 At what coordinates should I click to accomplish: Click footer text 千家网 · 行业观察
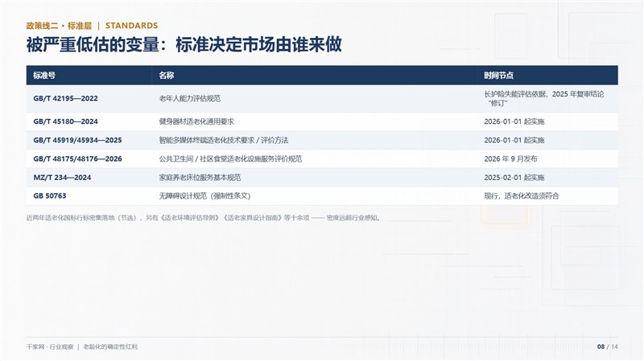[x=50, y=347]
